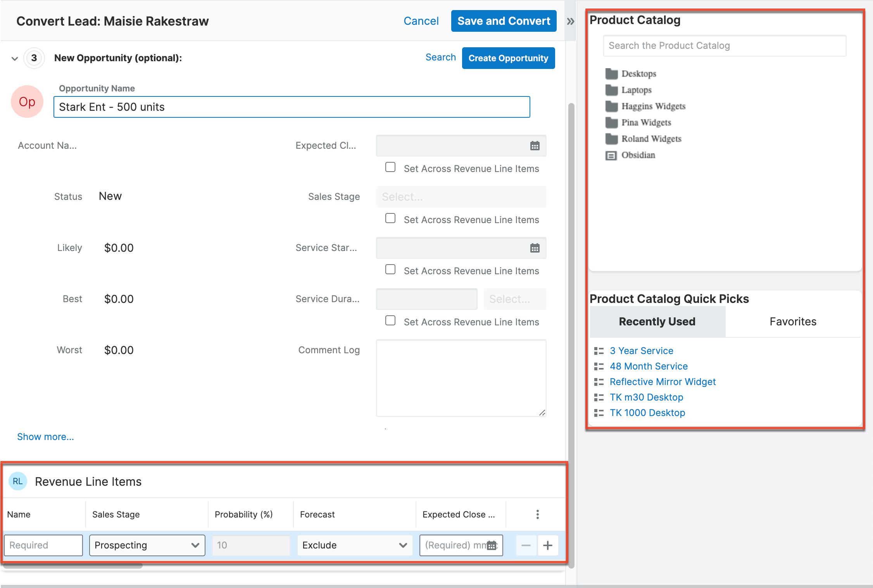Check Set Across Revenue Line Items under Expected Close
This screenshot has height=588, width=873.
tap(390, 167)
